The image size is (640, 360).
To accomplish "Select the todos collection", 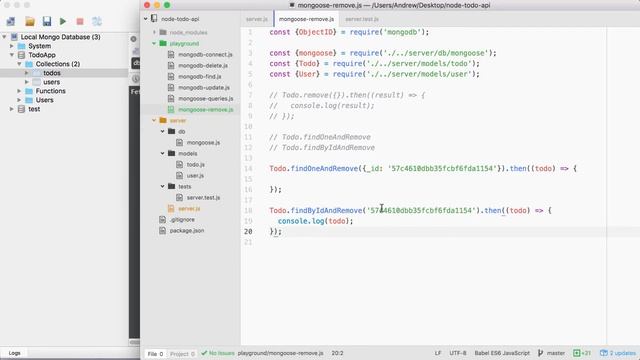I will pos(51,73).
